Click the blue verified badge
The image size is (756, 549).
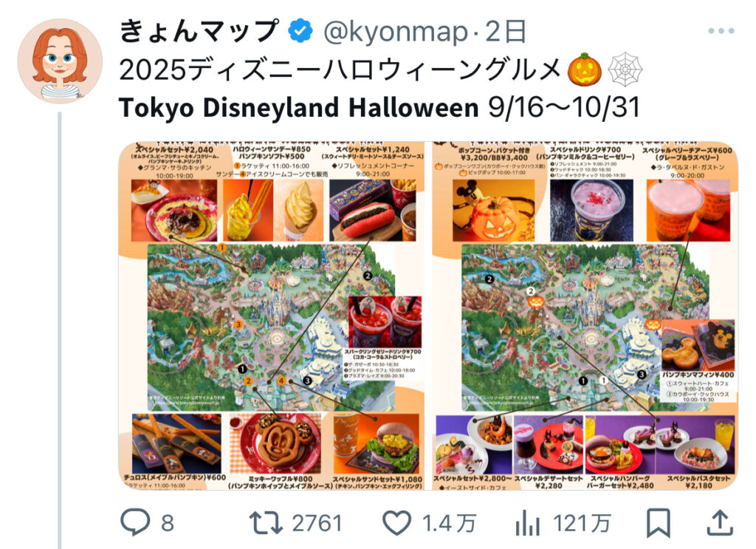point(300,31)
